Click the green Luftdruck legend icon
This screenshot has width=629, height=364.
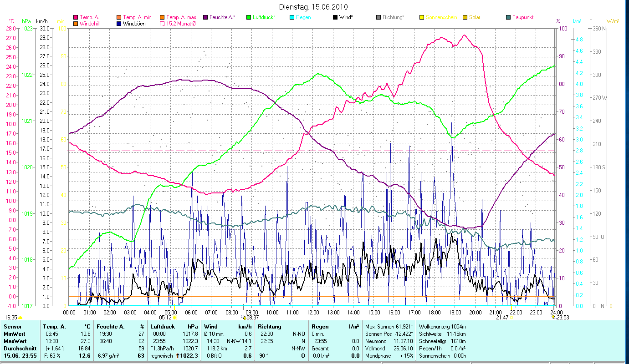[249, 17]
